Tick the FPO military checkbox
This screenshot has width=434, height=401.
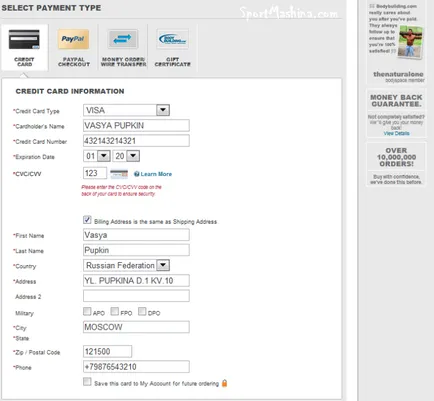click(x=115, y=312)
